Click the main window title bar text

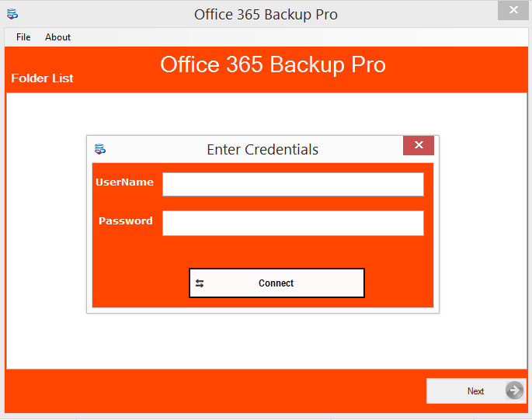coord(266,14)
